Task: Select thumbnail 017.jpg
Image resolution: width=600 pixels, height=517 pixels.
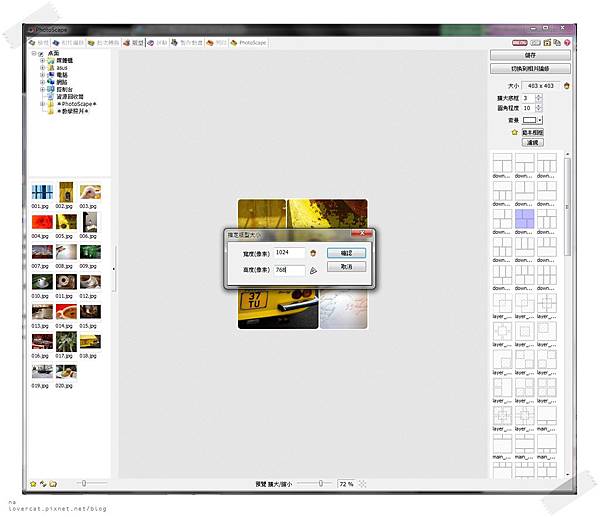Action: (x=66, y=341)
